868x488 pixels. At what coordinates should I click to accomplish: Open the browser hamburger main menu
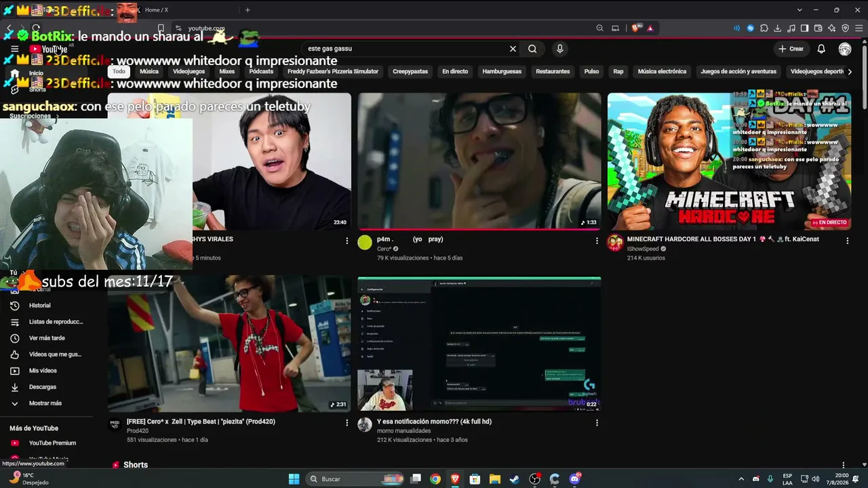(859, 28)
